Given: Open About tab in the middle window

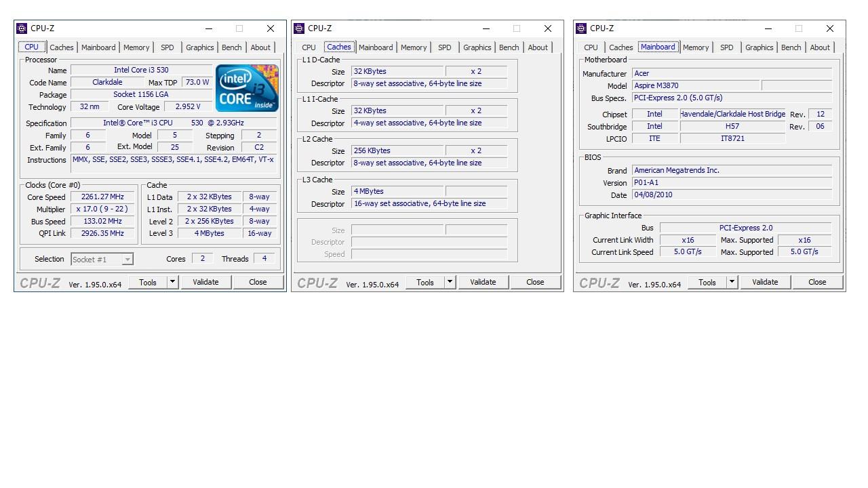Looking at the screenshot, I should [538, 47].
